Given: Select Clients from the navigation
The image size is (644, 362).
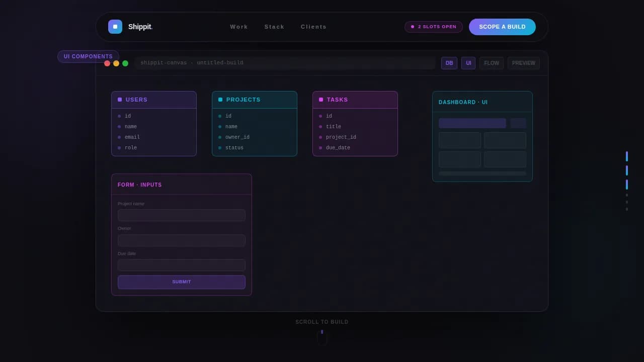Looking at the screenshot, I should (313, 27).
